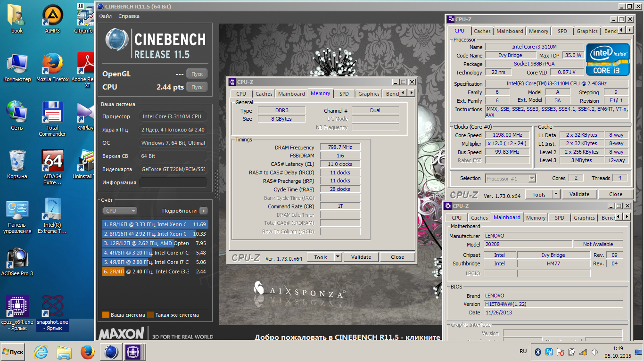Open the Tools dropdown arrow in the Memory CPU-Z window

(338, 257)
